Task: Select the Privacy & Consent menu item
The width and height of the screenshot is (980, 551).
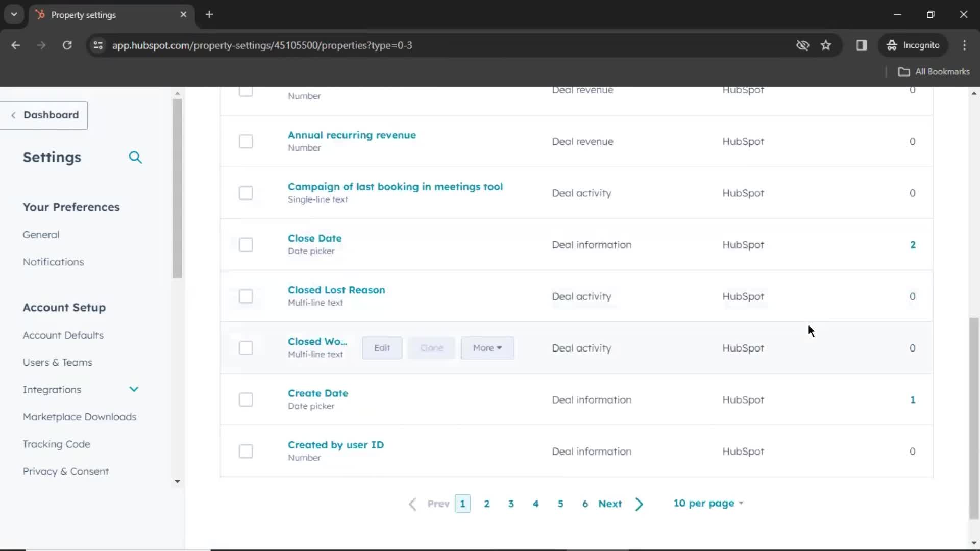Action: [x=65, y=471]
